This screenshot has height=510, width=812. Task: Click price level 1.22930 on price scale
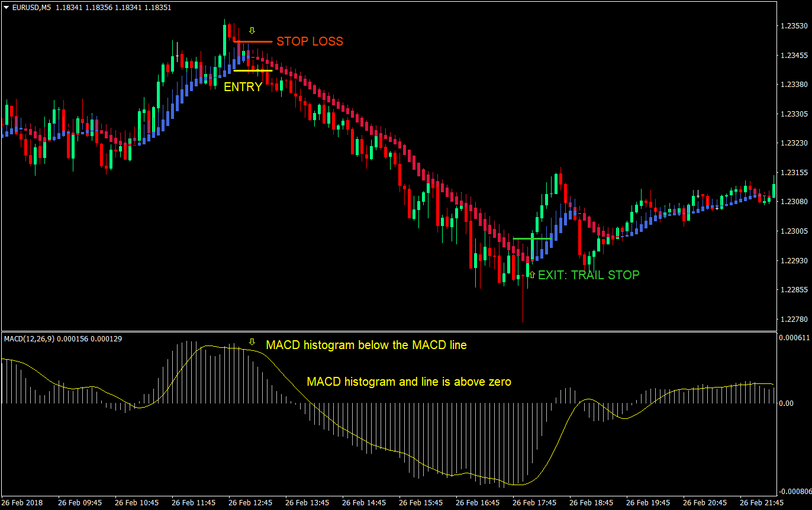click(x=794, y=260)
